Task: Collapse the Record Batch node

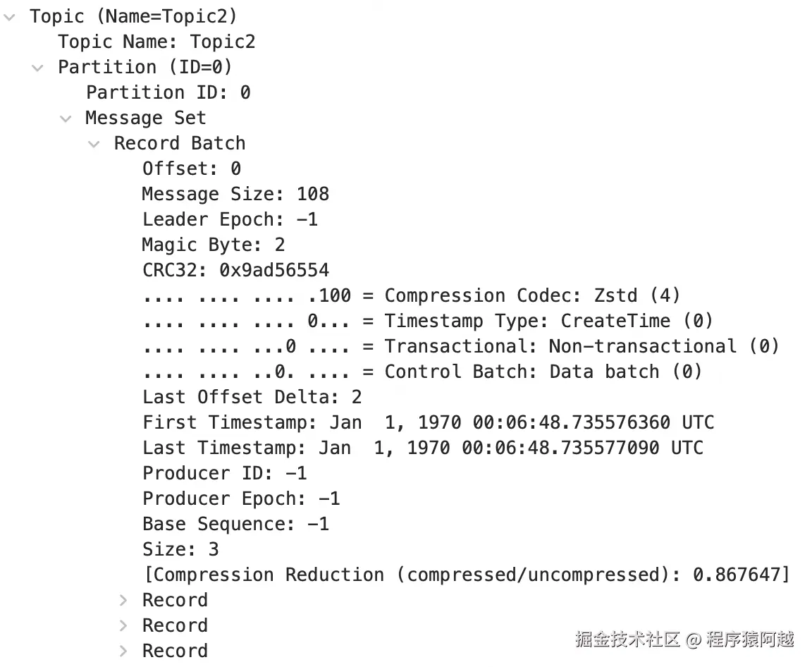Action: pos(94,143)
